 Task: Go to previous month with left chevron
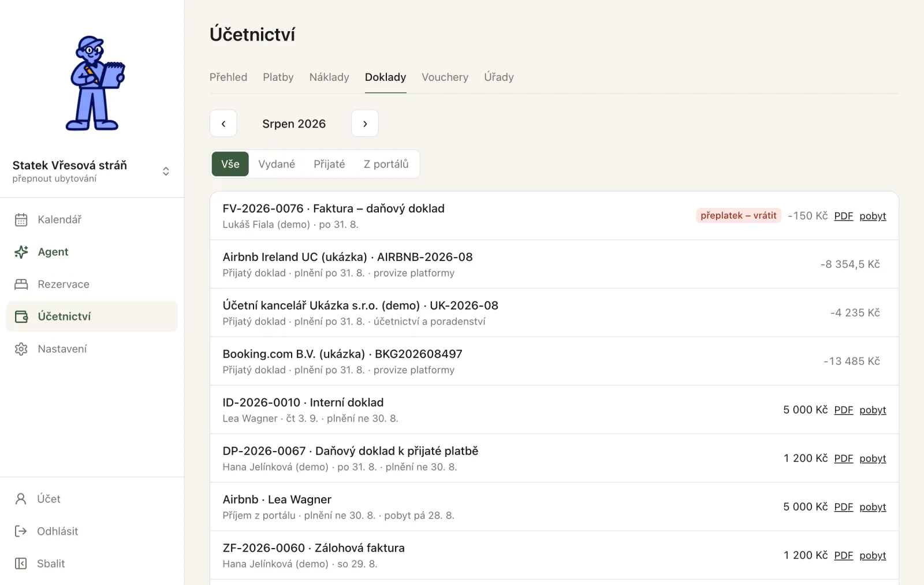click(x=223, y=124)
